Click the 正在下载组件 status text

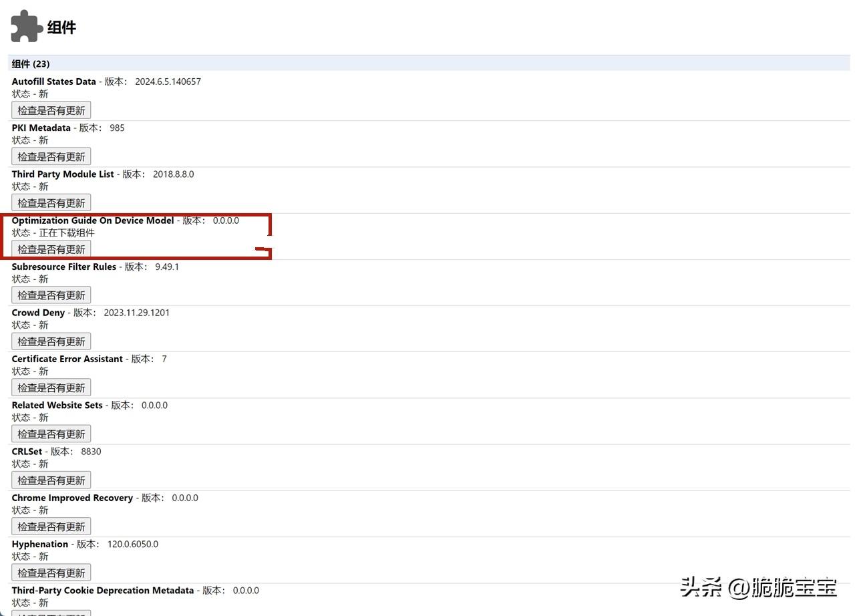67,233
